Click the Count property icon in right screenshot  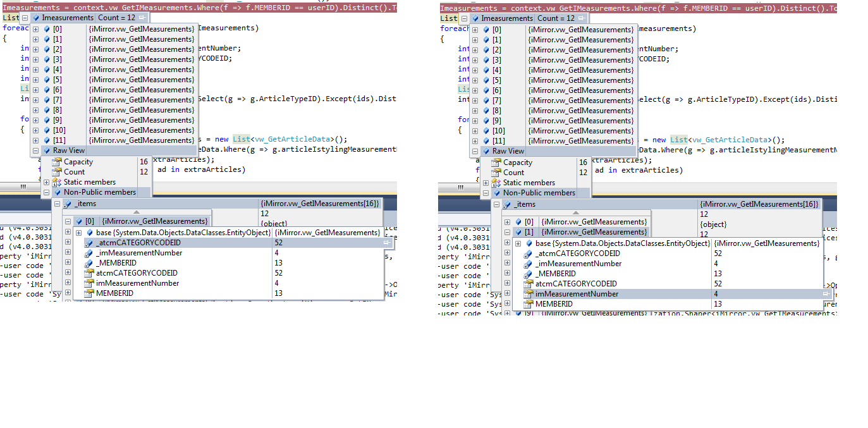point(496,173)
